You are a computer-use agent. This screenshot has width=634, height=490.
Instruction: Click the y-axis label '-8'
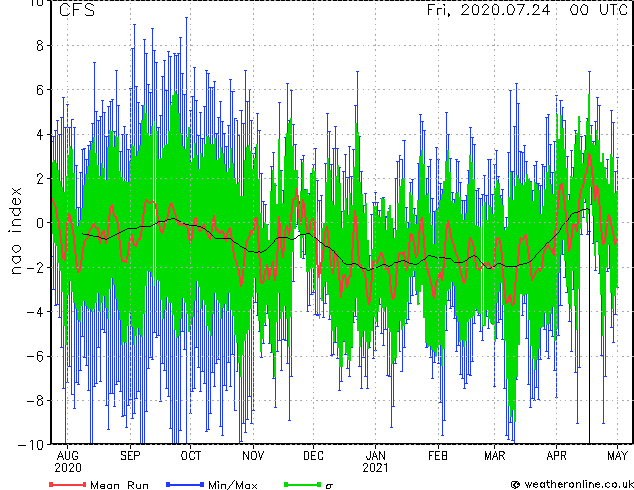(x=35, y=401)
